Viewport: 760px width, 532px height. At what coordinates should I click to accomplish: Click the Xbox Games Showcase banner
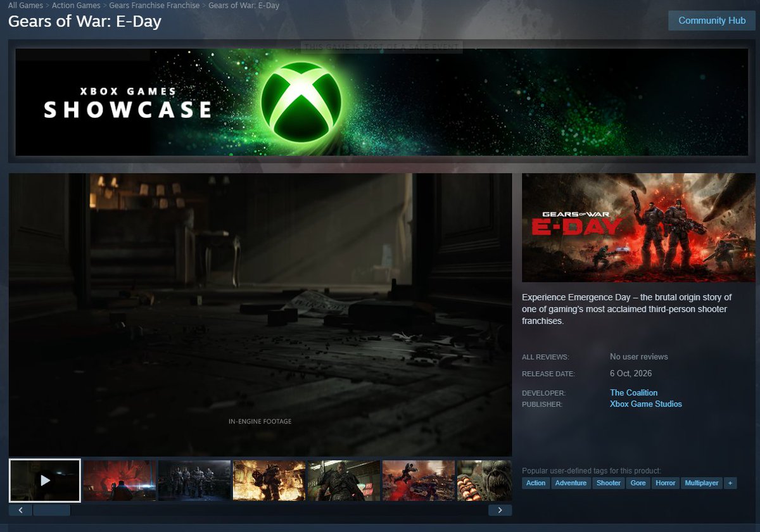coord(381,101)
